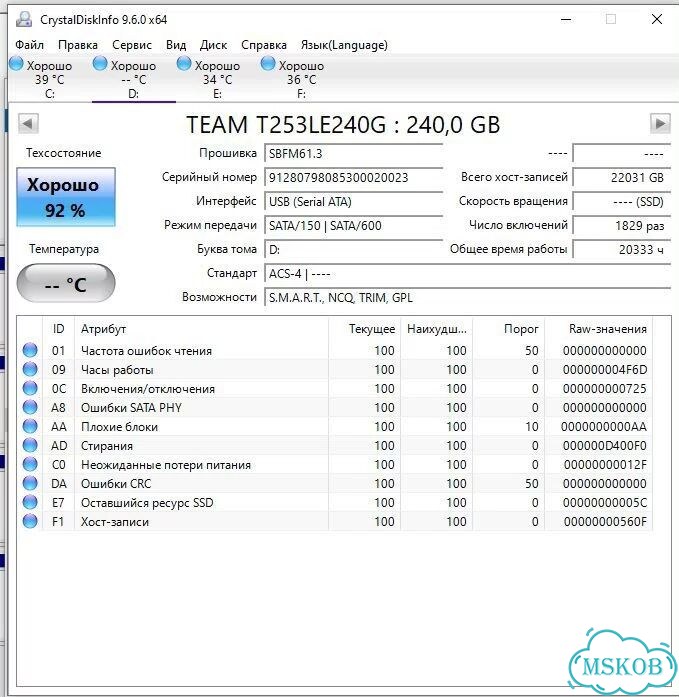Select the Включения/отключения attribute row
This screenshot has width=679, height=697.
[335, 388]
